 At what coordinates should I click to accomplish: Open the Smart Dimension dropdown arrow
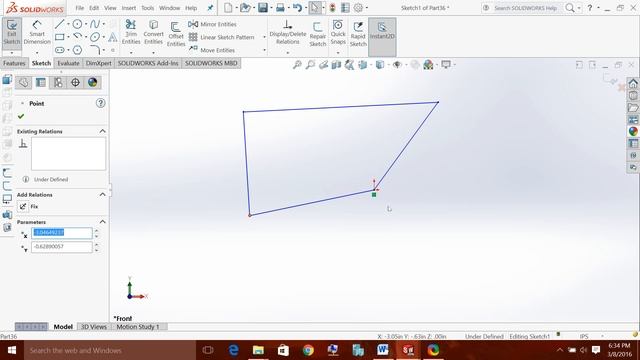pyautogui.click(x=37, y=53)
